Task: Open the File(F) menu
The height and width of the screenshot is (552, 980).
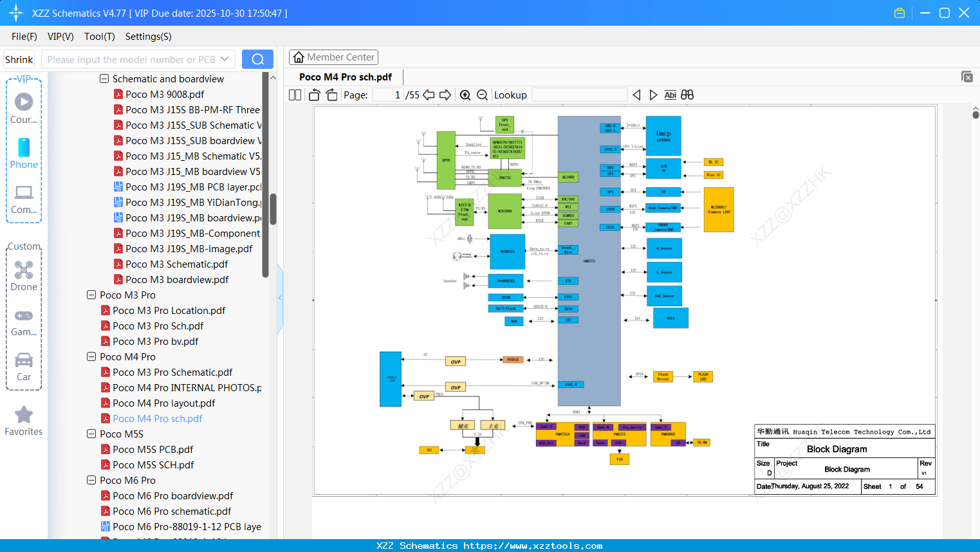Action: [24, 37]
